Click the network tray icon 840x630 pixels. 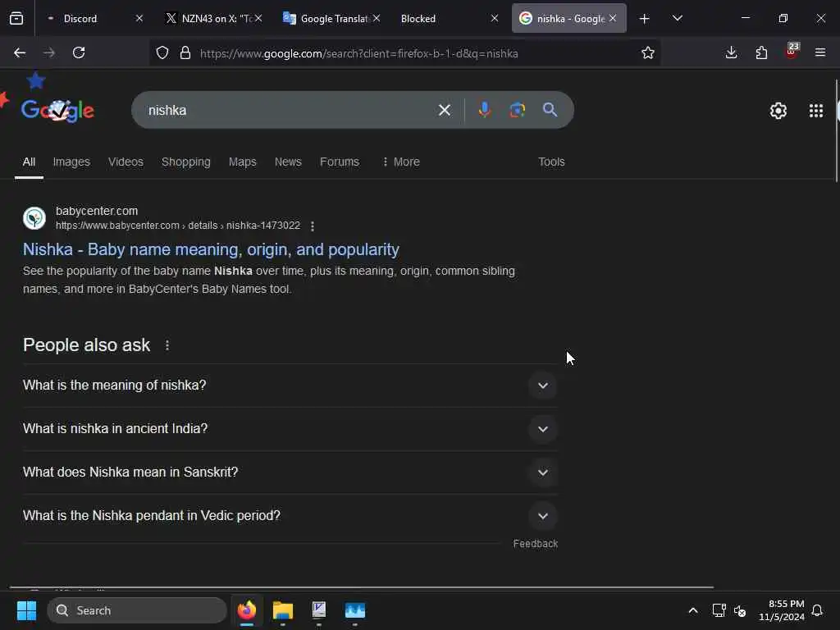click(x=719, y=610)
